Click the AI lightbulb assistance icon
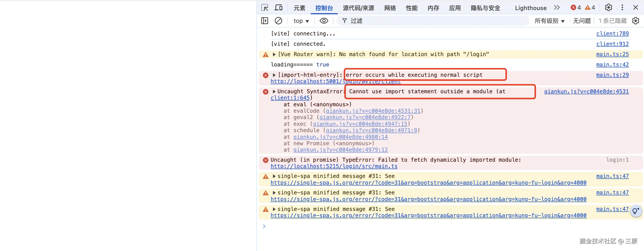This screenshot has width=644, height=251. coord(635,211)
